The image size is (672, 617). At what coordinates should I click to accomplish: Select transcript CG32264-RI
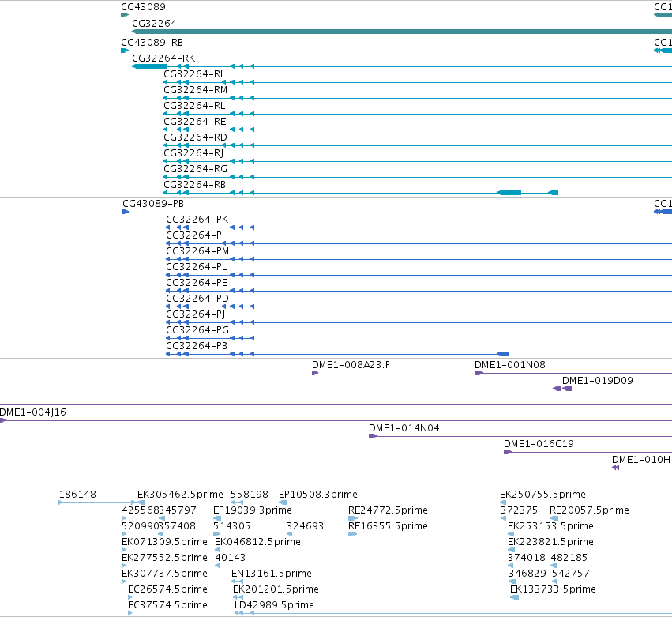[193, 74]
